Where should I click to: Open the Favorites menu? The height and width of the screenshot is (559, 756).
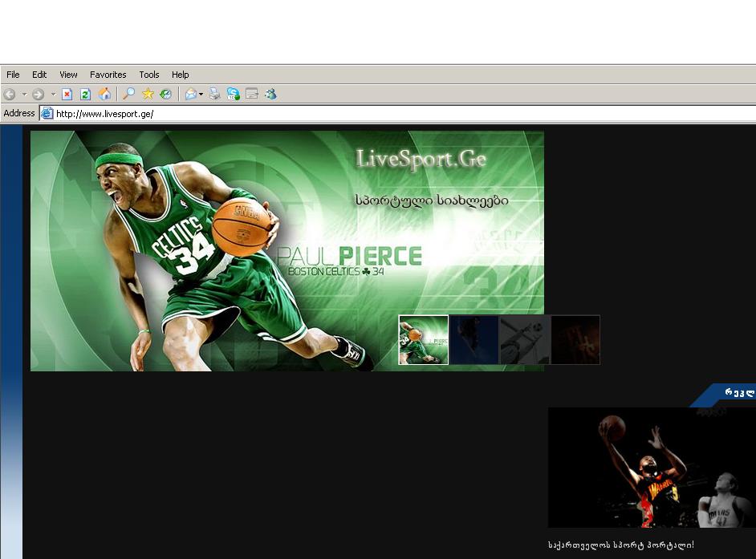pos(108,75)
